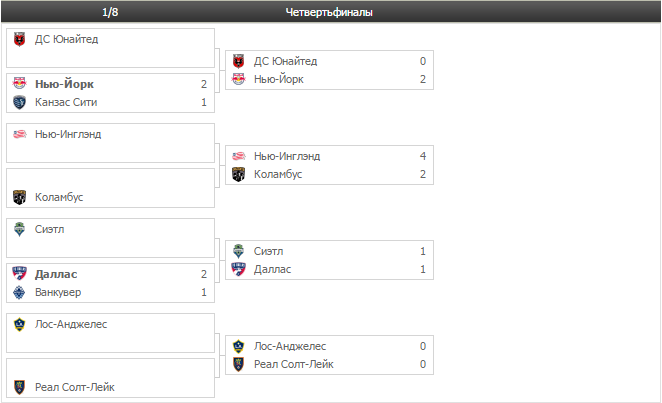Click the Канзас Сити team logo
The image size is (662, 403).
18,102
